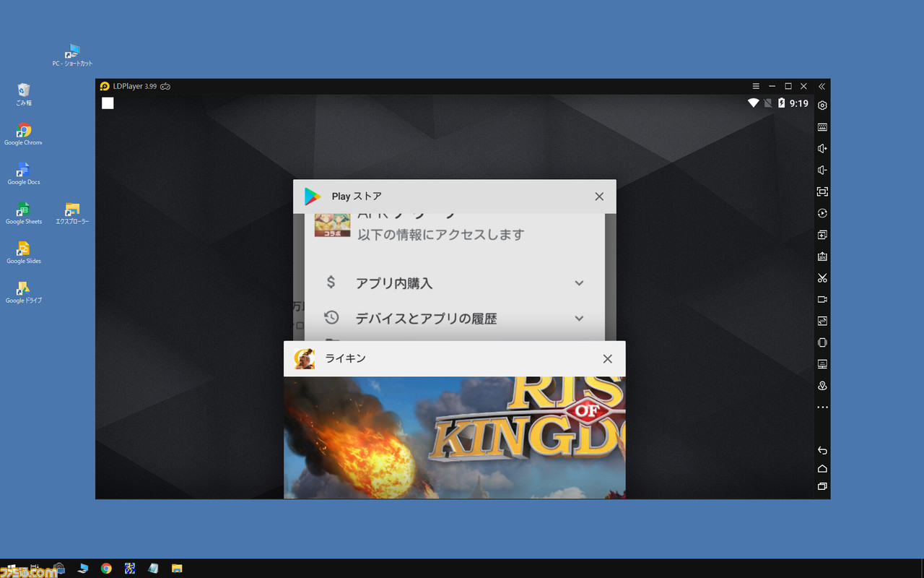Click install APK icon in sidebar
Viewport: 924px width, 578px height.
tap(822, 256)
